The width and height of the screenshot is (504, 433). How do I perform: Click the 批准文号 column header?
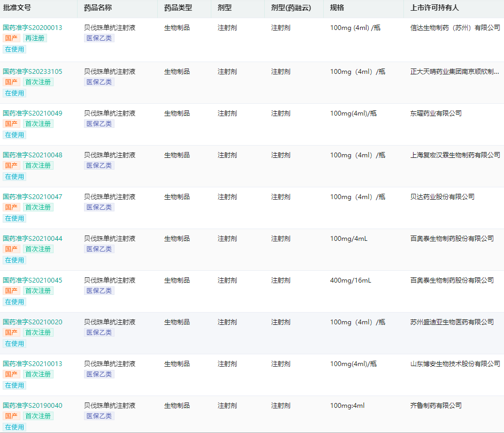(x=17, y=7)
